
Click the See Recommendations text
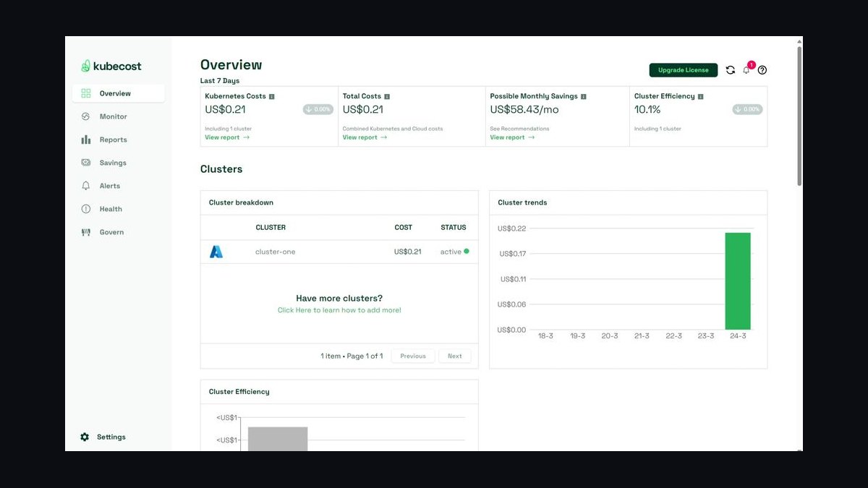coord(519,129)
